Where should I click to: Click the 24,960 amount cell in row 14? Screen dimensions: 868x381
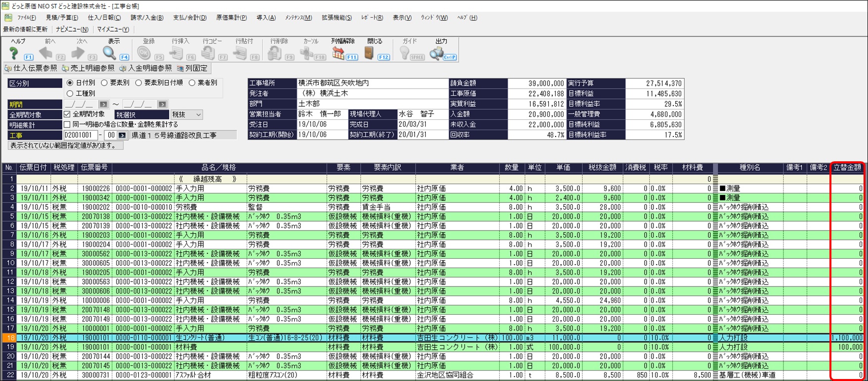coord(602,300)
